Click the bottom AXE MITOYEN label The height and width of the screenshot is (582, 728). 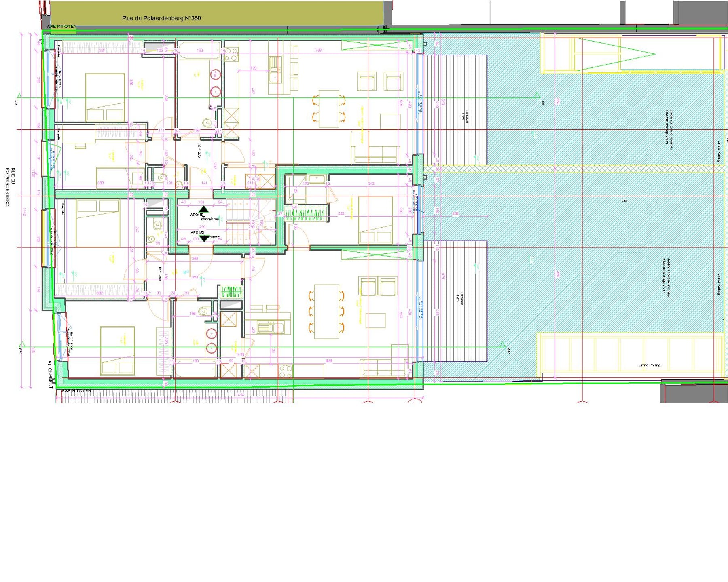[76, 391]
